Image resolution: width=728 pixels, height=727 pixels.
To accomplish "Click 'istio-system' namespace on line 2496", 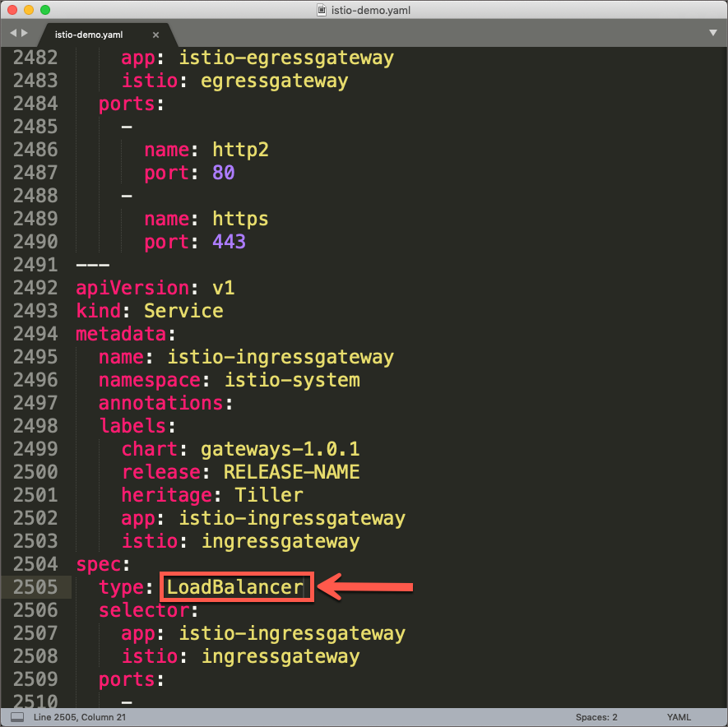I will click(x=292, y=380).
